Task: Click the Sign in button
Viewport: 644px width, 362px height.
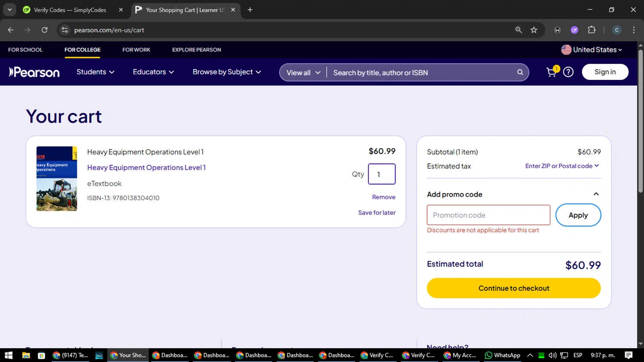Action: (x=605, y=72)
